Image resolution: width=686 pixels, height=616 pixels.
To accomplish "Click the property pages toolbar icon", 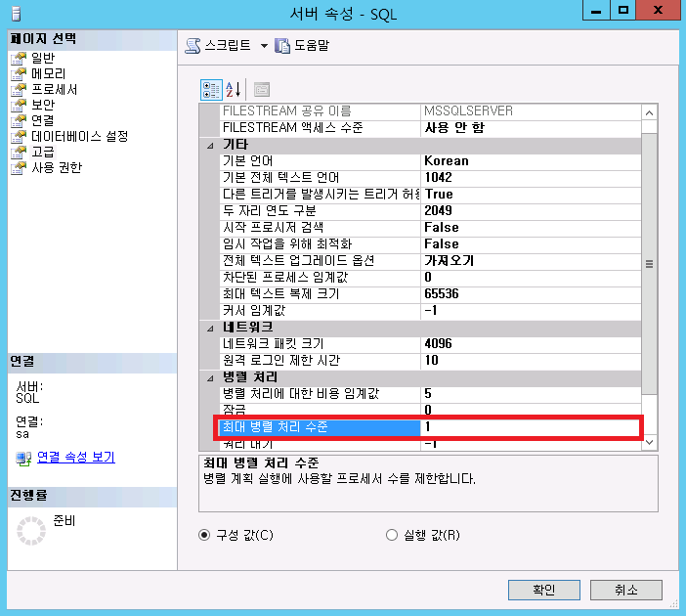I will point(262,90).
